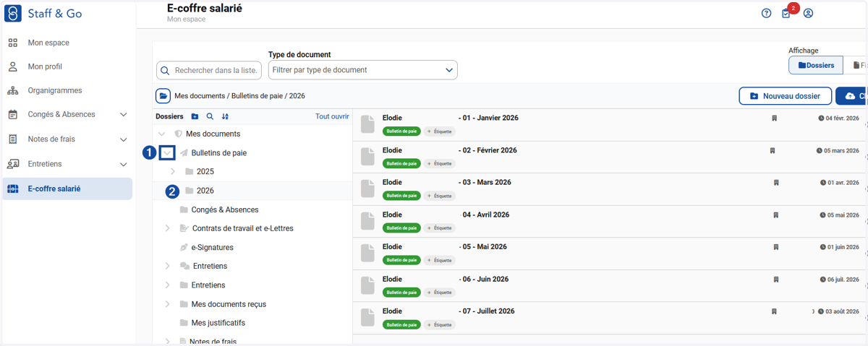
Task: Open Mon profil in the sidebar
Action: pos(45,66)
